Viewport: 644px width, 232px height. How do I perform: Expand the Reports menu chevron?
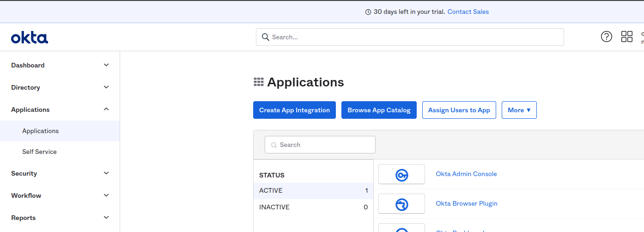pyautogui.click(x=106, y=218)
